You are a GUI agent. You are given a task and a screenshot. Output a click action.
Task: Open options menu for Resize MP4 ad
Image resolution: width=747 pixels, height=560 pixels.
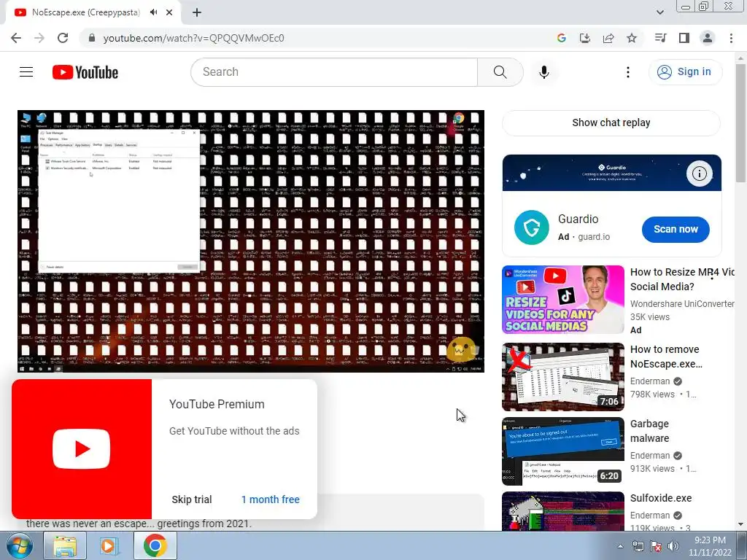tap(712, 274)
